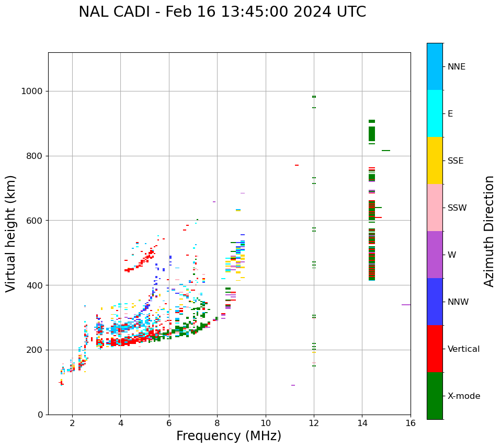Pick the pink SSW colorbar segment
The height and width of the screenshot is (448, 501).
[x=435, y=208]
